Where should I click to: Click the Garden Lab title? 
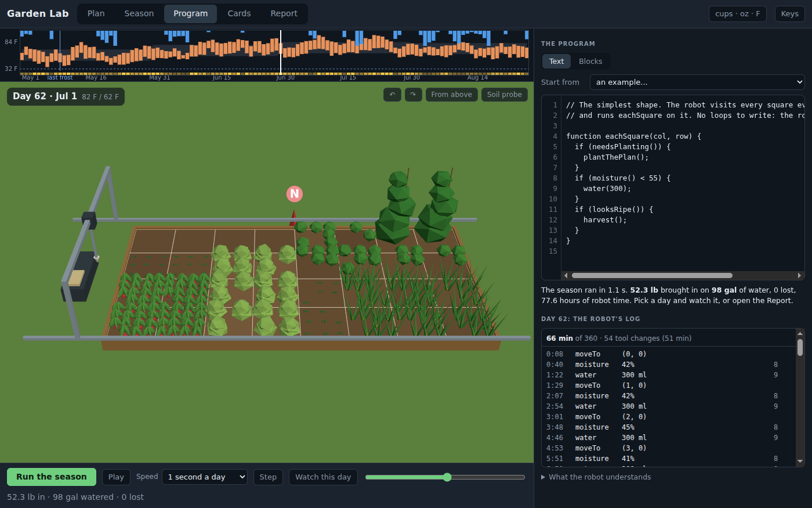tap(38, 13)
